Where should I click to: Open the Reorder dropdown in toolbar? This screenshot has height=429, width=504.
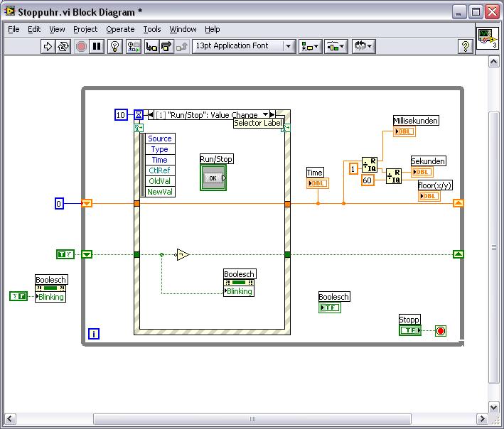click(x=363, y=46)
